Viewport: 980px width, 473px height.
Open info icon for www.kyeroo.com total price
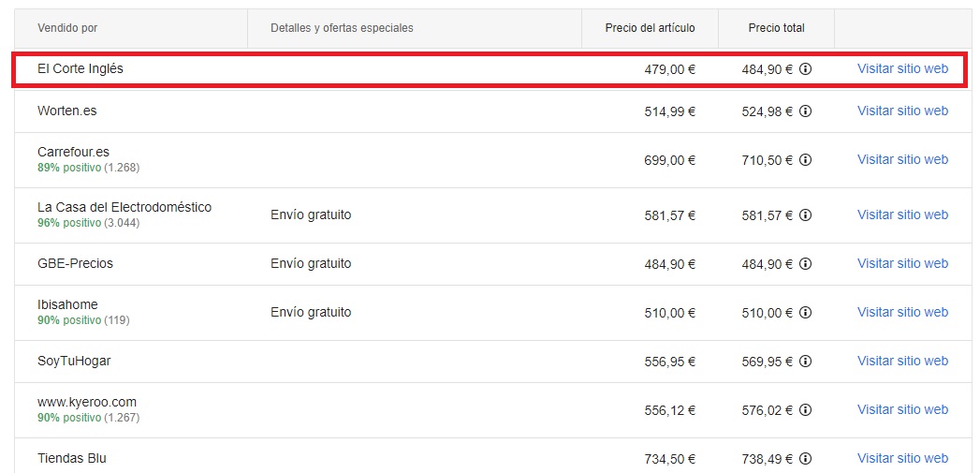pos(806,410)
